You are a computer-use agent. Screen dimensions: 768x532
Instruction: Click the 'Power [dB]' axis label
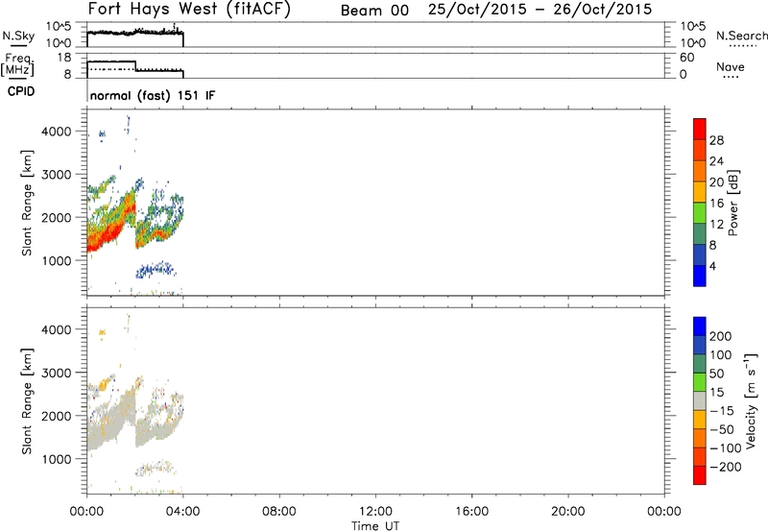[732, 203]
